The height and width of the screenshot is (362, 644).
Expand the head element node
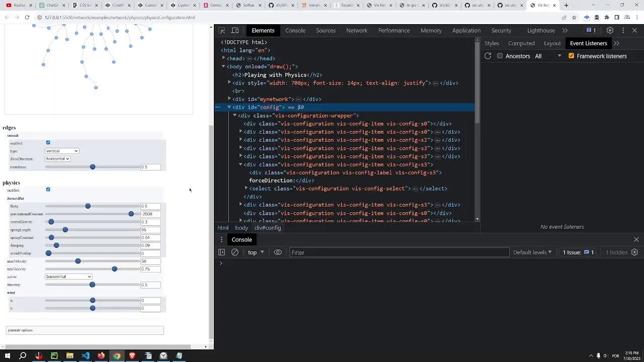point(224,58)
